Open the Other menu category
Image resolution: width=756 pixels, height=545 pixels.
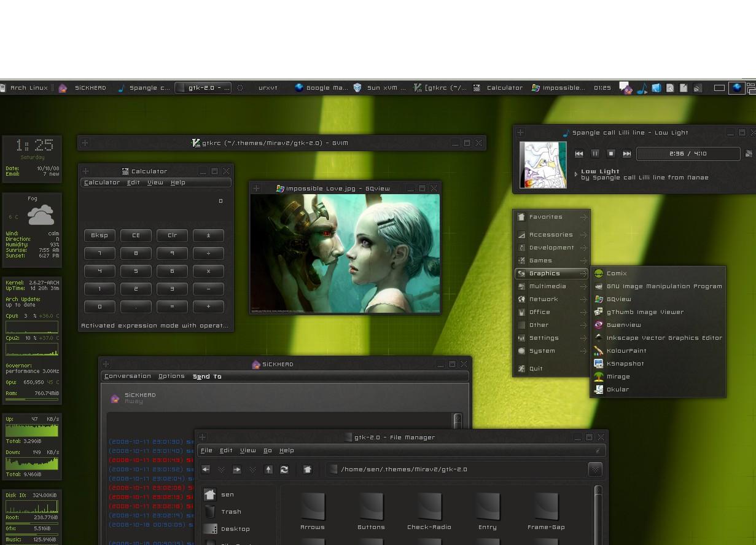pyautogui.click(x=551, y=325)
